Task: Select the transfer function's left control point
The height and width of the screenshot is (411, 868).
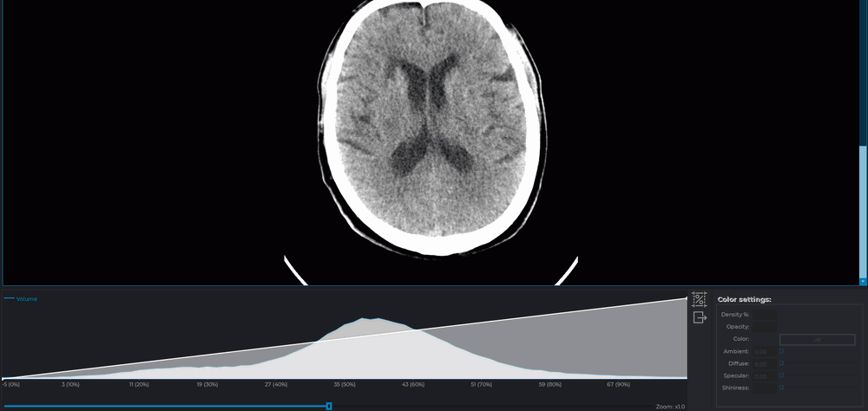Action: 3,378
